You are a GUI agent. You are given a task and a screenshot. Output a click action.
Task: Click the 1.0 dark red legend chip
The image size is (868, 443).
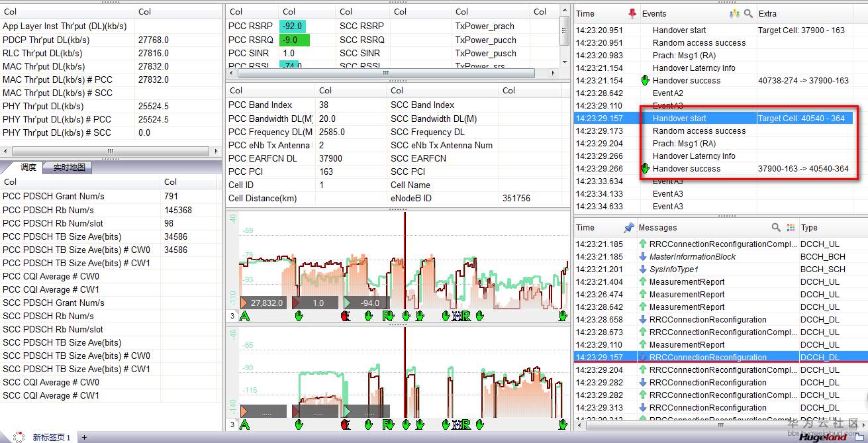315,303
